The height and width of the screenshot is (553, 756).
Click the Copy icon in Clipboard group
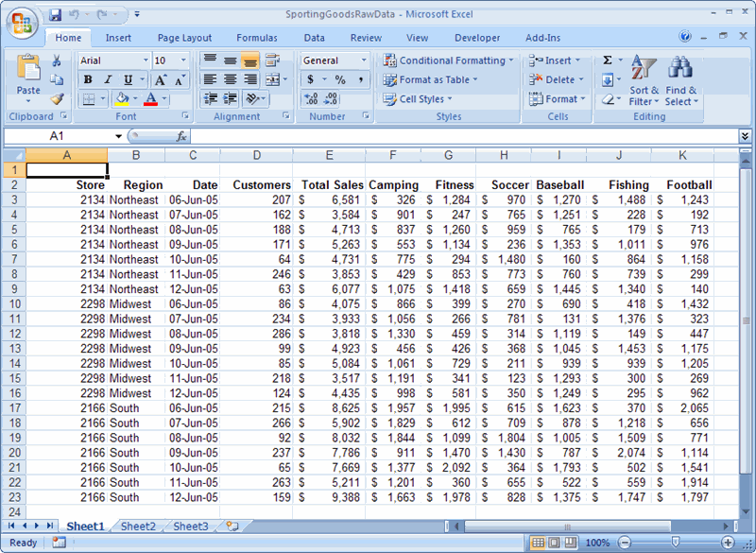pyautogui.click(x=57, y=79)
